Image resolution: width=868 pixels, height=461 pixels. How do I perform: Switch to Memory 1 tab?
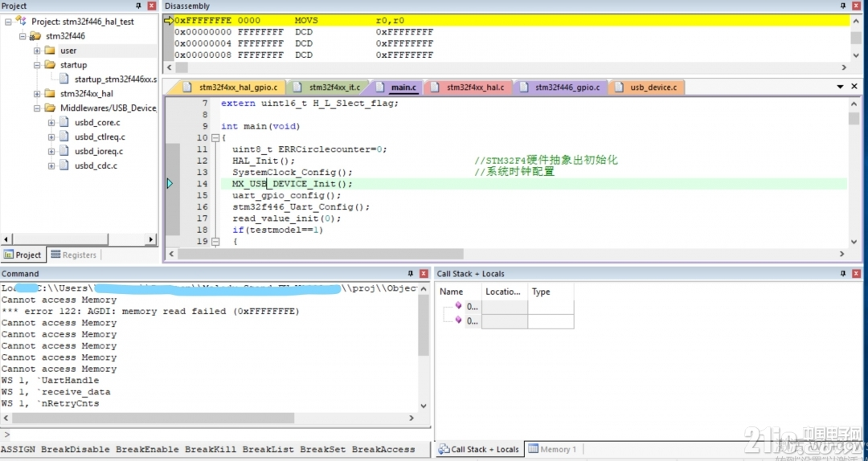click(x=552, y=449)
